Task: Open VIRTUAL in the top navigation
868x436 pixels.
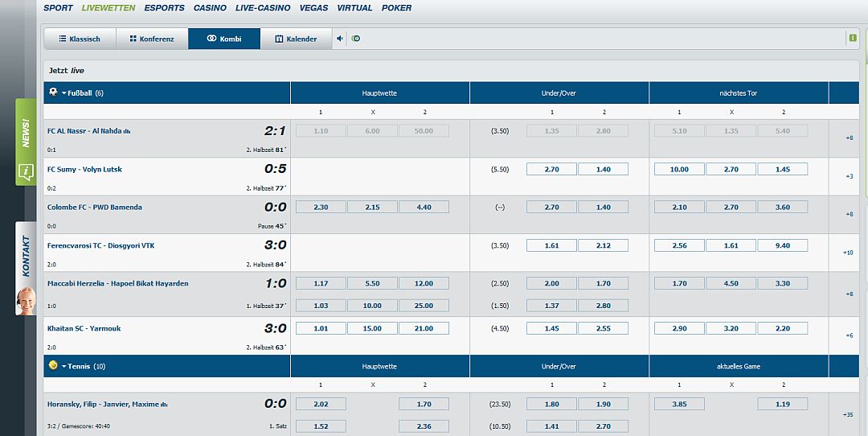Action: coord(355,8)
